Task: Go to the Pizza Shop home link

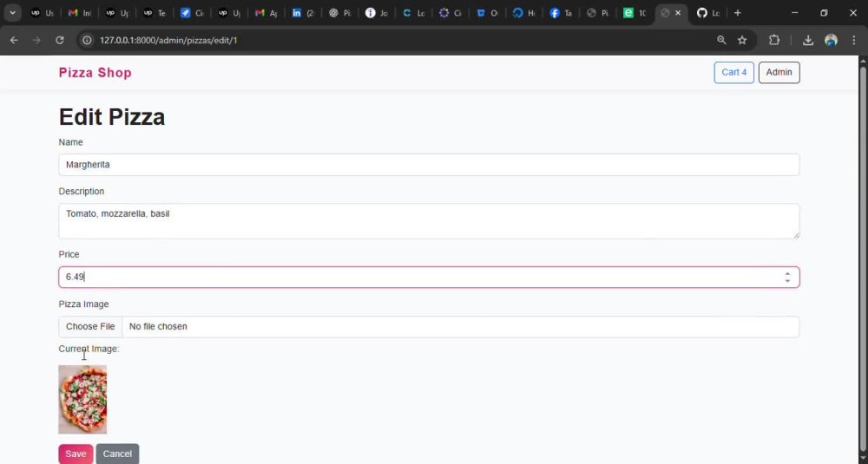Action: pos(95,73)
